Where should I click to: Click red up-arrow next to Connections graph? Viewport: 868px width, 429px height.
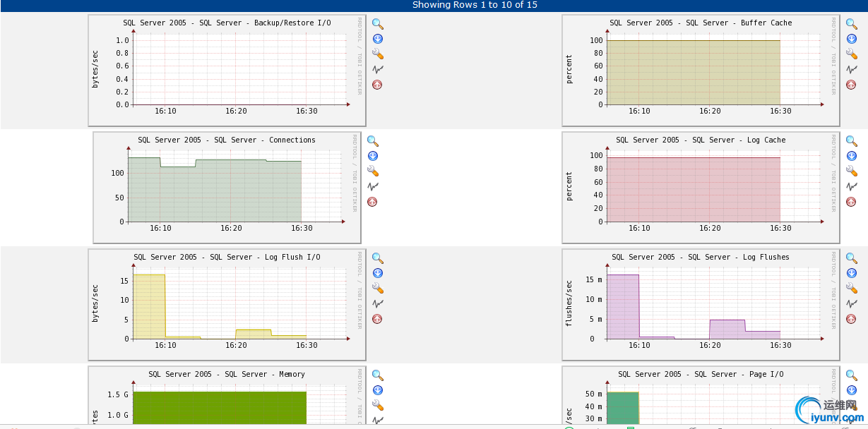coord(373,202)
